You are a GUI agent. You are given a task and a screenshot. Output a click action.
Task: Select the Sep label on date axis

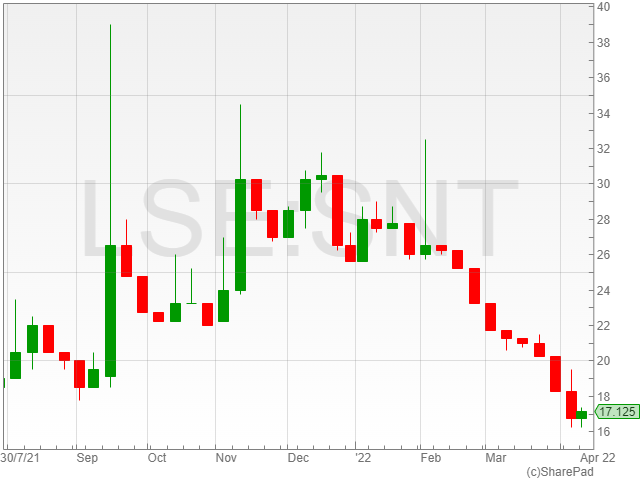pos(87,458)
